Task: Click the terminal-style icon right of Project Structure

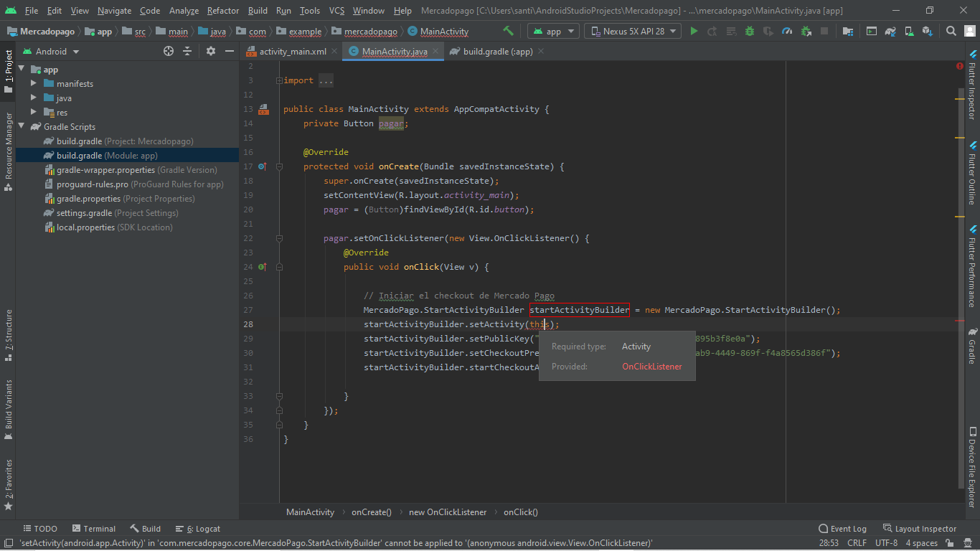Action: tap(871, 31)
